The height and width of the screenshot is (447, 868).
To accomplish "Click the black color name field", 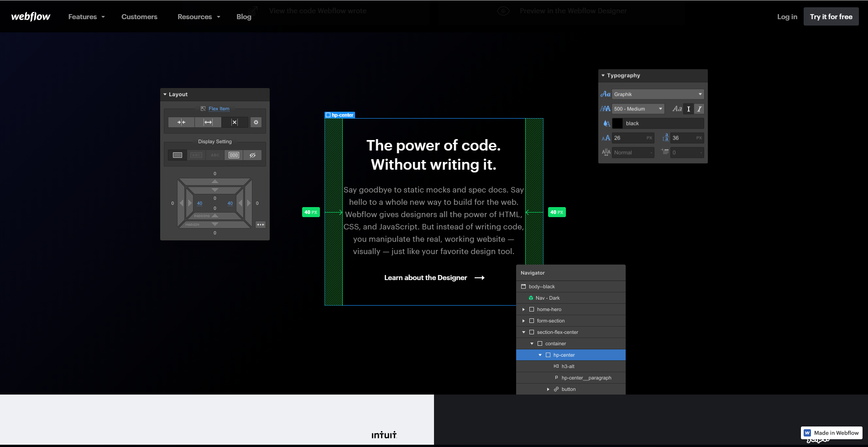I will (664, 124).
